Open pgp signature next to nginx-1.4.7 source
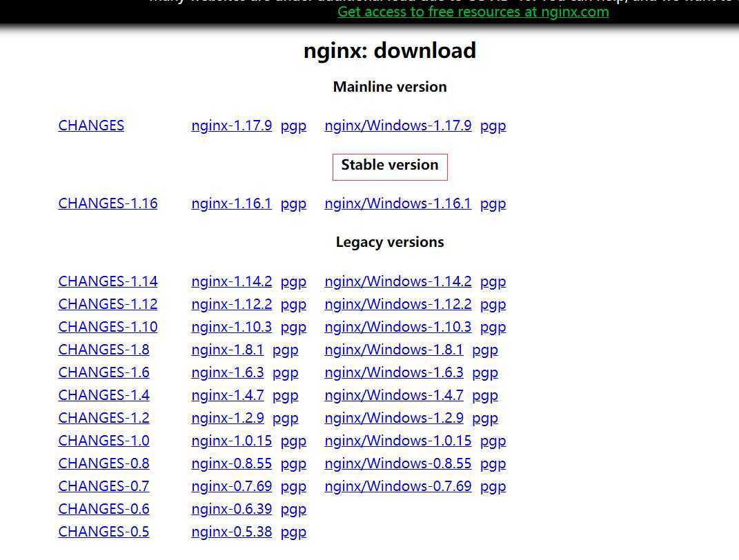This screenshot has width=739, height=560. tap(285, 395)
